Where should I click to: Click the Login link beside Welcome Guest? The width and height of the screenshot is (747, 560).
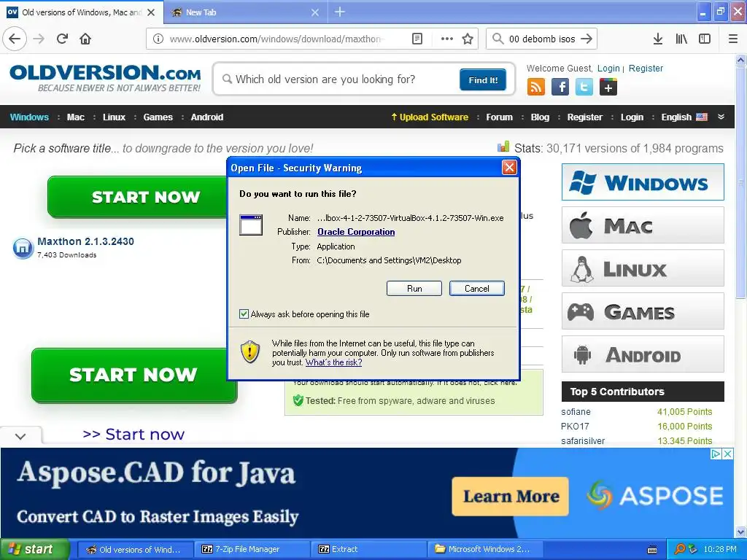pos(608,68)
